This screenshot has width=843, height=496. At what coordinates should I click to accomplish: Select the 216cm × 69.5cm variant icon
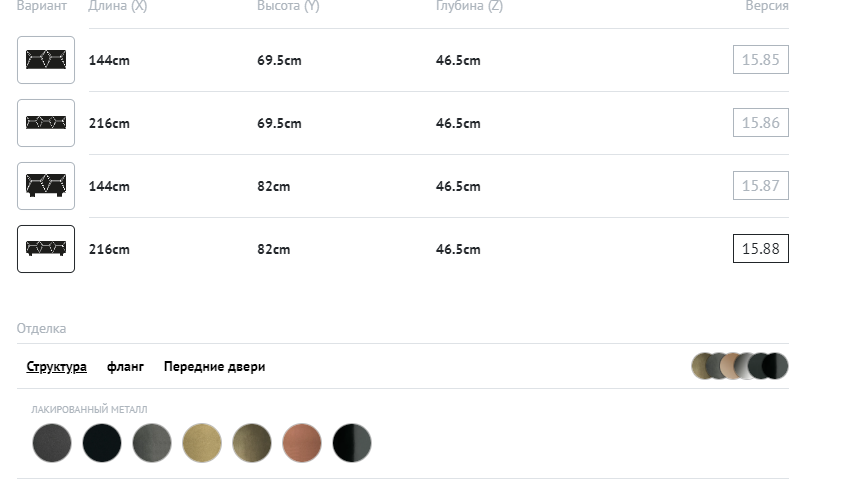pos(46,123)
